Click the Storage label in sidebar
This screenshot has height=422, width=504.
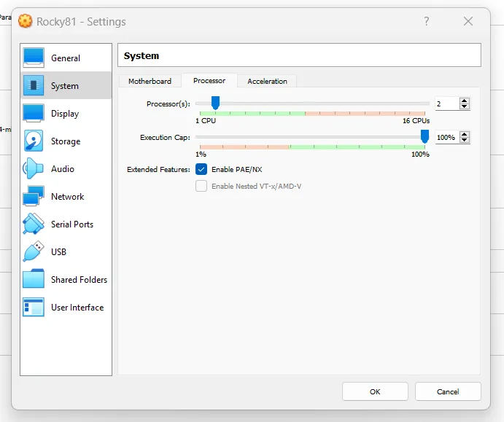click(66, 141)
